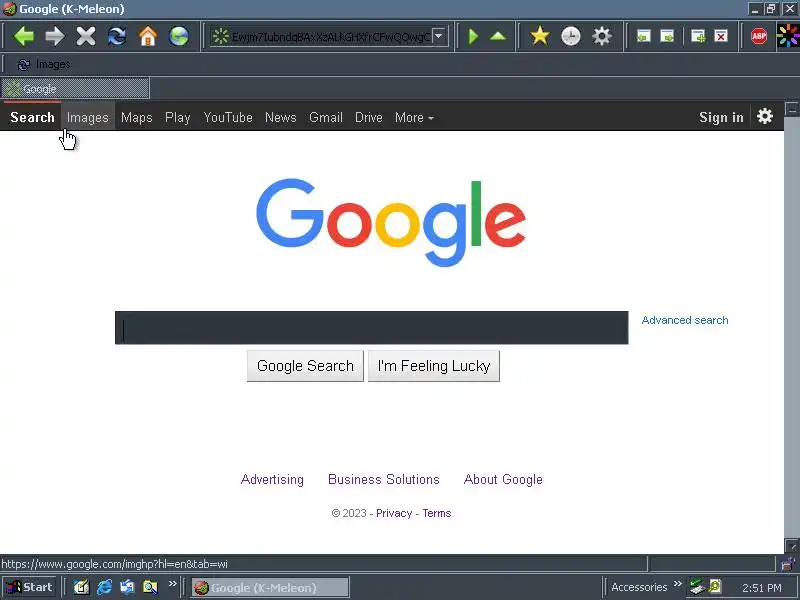The height and width of the screenshot is (600, 800).
Task: Click the Google Search button
Action: point(305,366)
